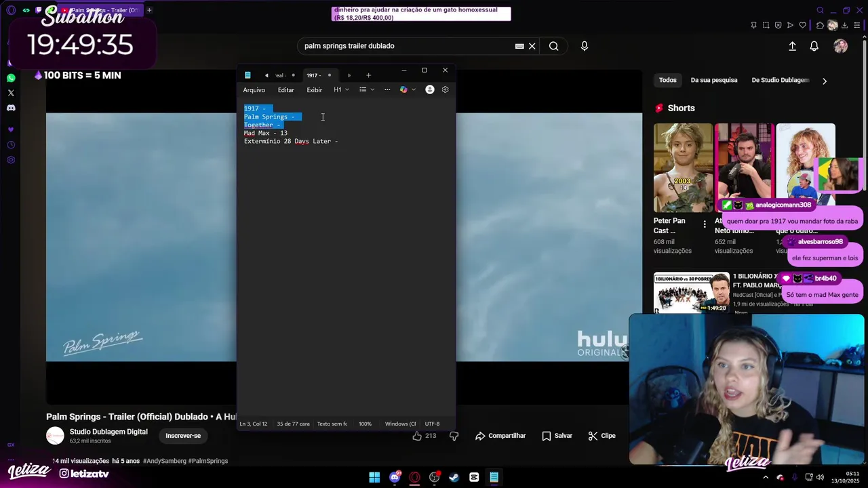
Task: Open browser extensions cube icon
Action: pyautogui.click(x=821, y=25)
